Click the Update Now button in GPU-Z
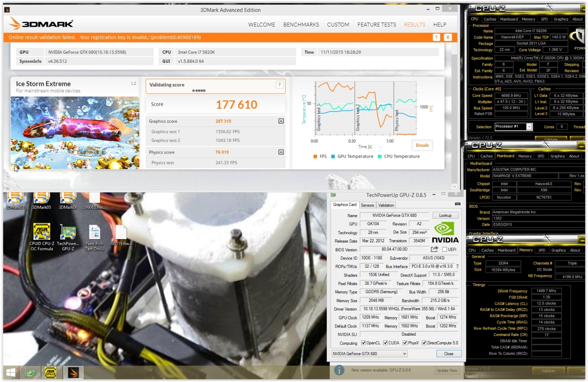This screenshot has height=382, width=588. (447, 370)
